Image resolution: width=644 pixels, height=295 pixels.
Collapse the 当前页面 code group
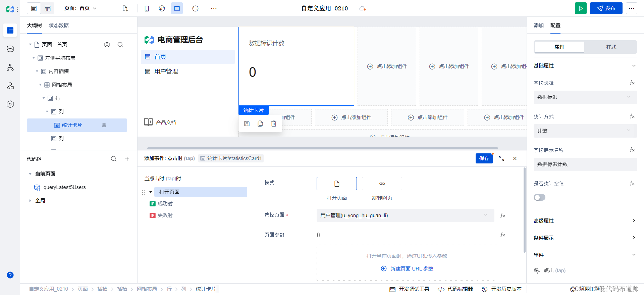tap(30, 174)
